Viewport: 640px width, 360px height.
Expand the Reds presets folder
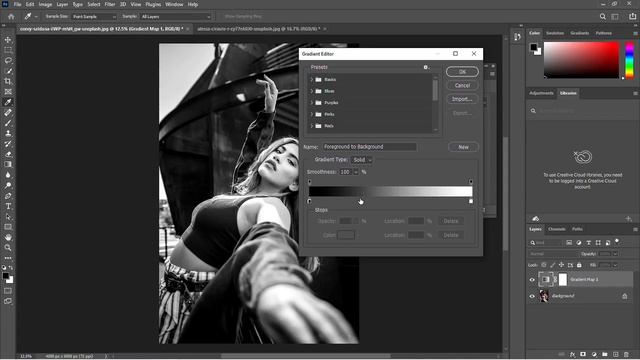[x=312, y=126]
